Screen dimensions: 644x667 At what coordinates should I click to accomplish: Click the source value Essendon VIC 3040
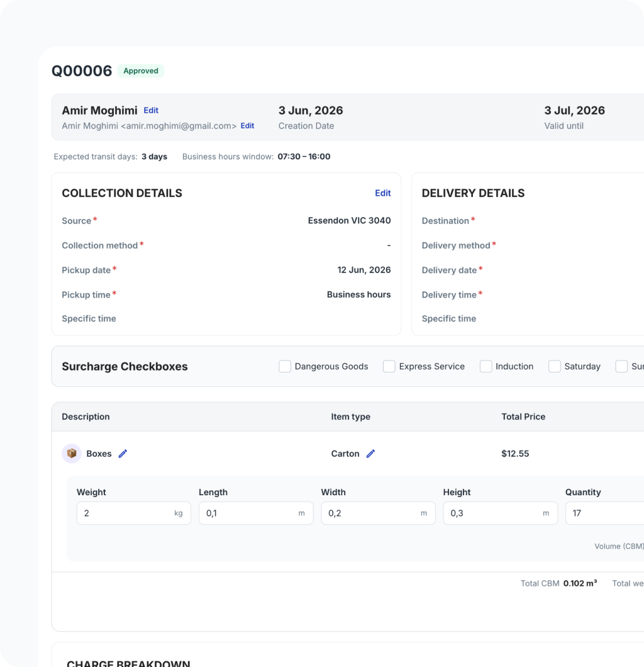[x=349, y=220]
